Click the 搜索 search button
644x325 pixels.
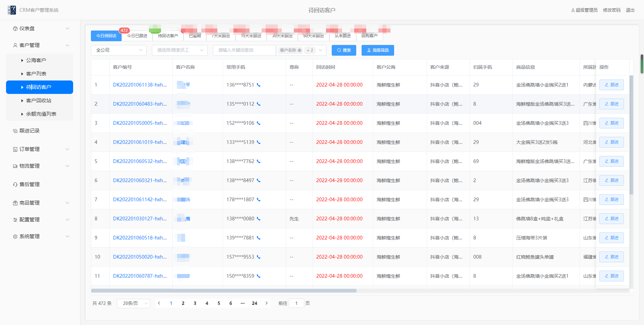pyautogui.click(x=344, y=50)
